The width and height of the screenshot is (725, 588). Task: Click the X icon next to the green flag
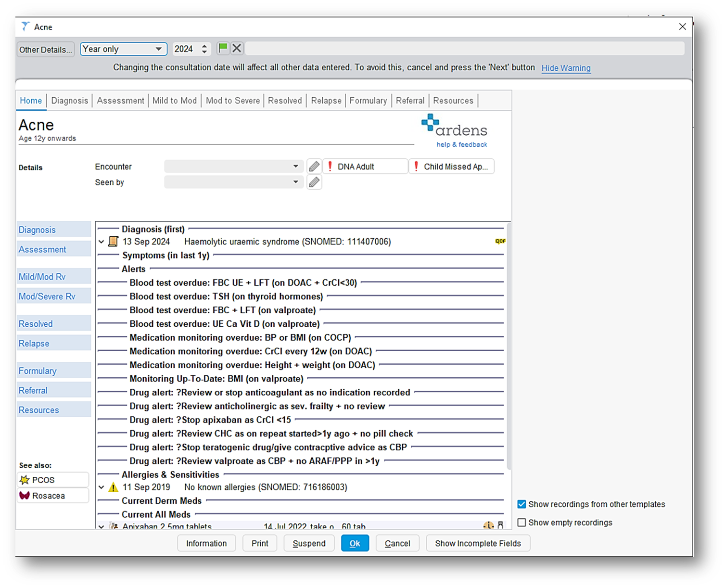coord(237,48)
